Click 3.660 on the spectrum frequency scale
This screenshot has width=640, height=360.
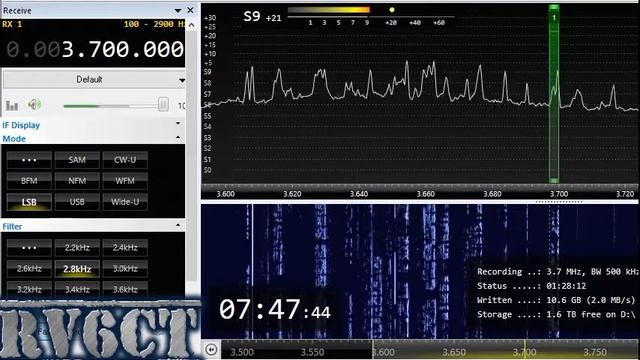[x=425, y=194]
